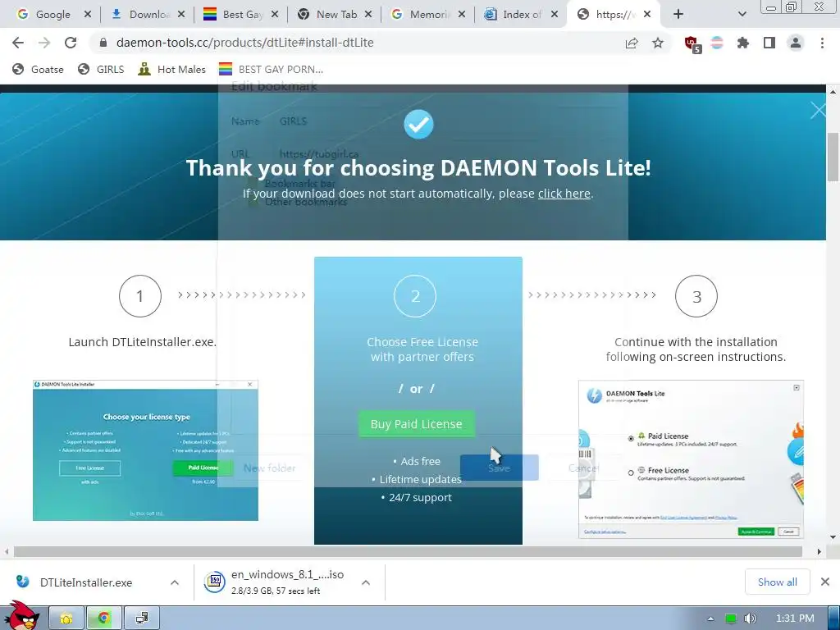Expand the windows 8.1 iso download options arrow

click(366, 582)
